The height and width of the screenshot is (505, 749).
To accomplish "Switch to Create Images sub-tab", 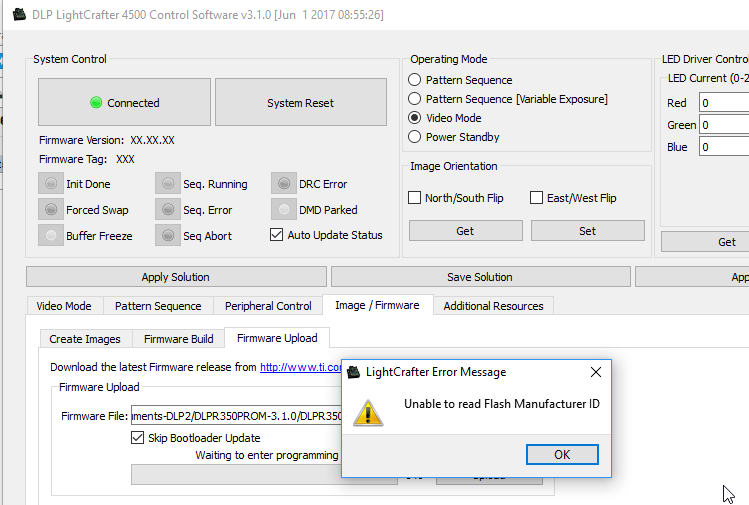I will click(85, 339).
